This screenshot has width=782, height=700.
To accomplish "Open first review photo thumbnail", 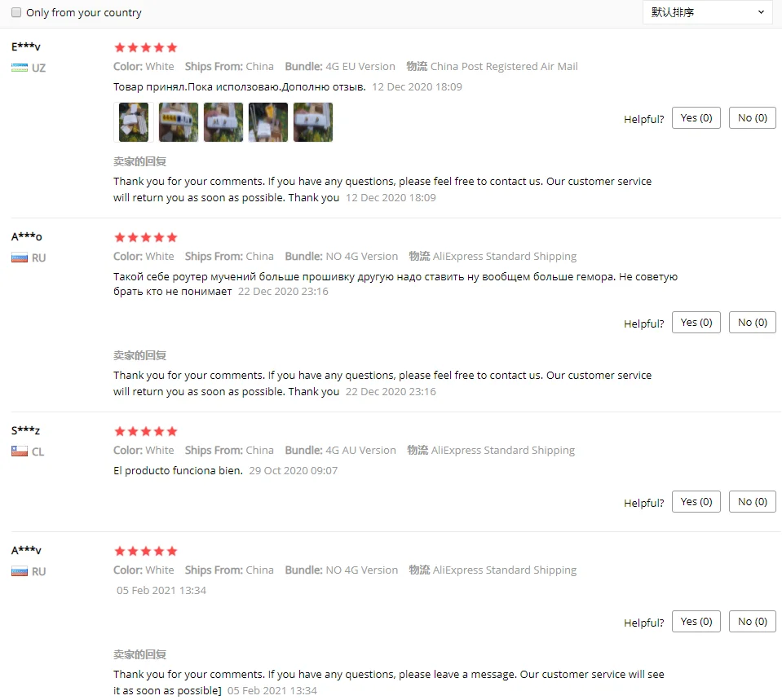I will pyautogui.click(x=134, y=122).
